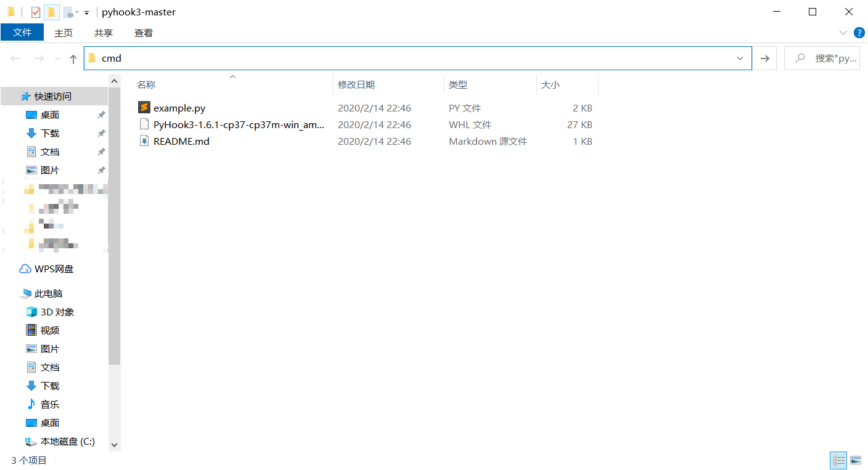868x470 pixels.
Task: Click the pin icon next to 文档
Action: (x=102, y=152)
